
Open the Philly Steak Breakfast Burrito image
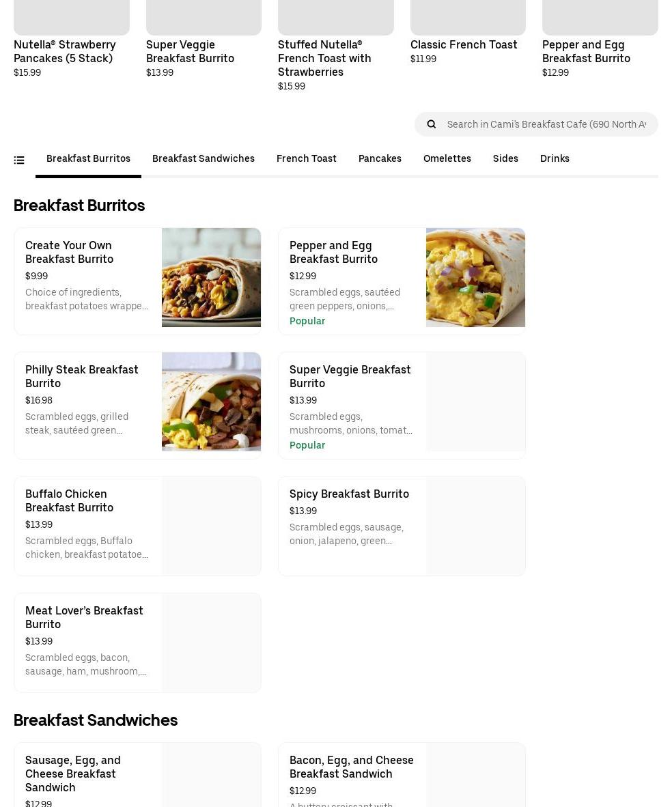coord(211,401)
